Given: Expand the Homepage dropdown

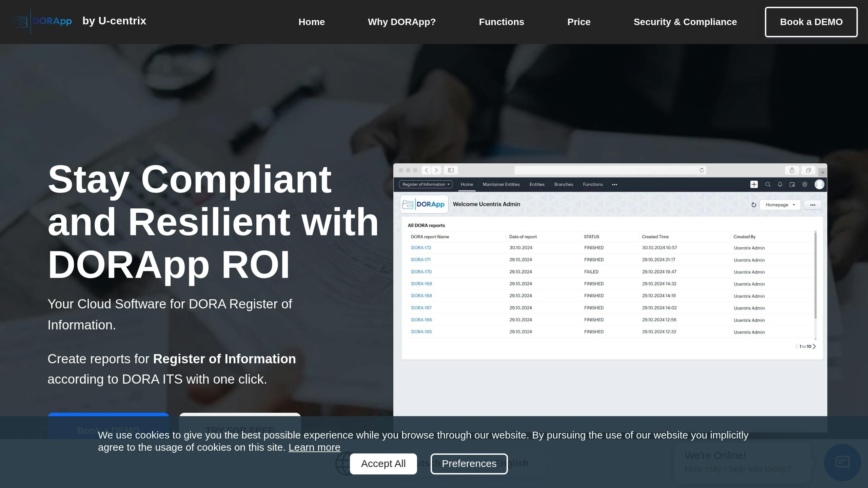Looking at the screenshot, I should click(780, 205).
